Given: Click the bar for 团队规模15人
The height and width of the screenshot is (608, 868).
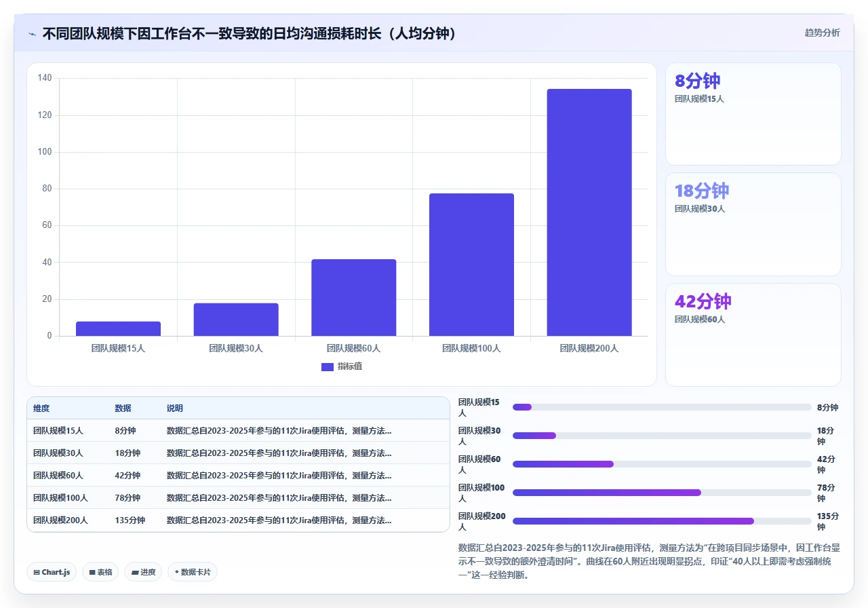Looking at the screenshot, I should [118, 328].
